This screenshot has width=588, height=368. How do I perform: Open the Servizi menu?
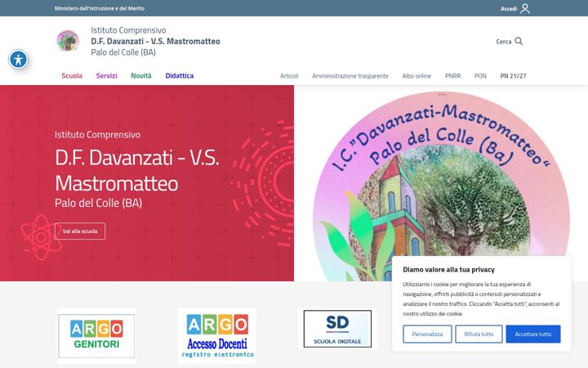(106, 76)
